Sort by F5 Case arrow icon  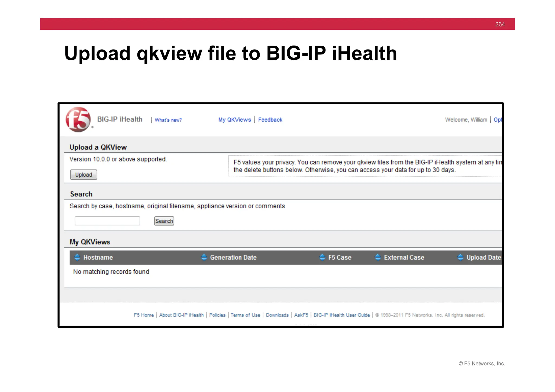[322, 257]
